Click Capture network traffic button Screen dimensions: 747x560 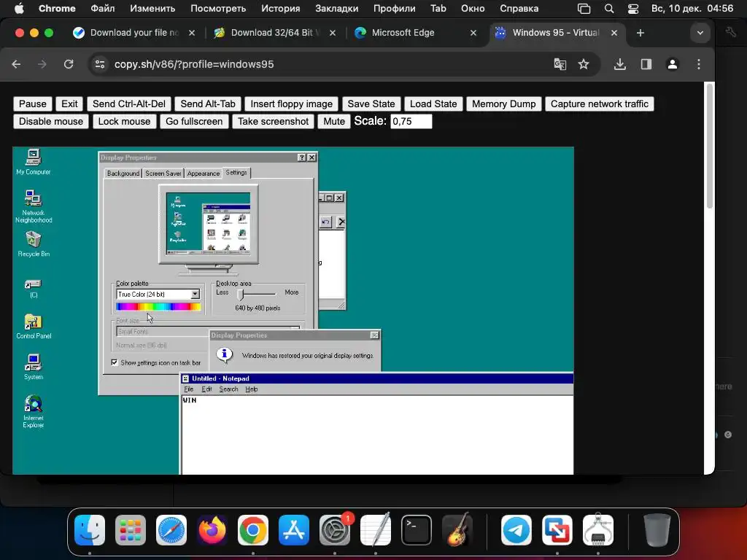point(600,104)
